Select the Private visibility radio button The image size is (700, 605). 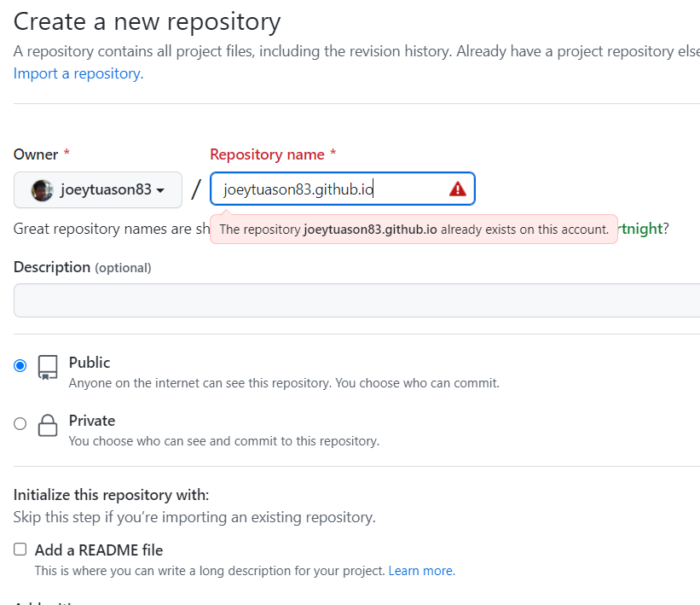pos(20,423)
